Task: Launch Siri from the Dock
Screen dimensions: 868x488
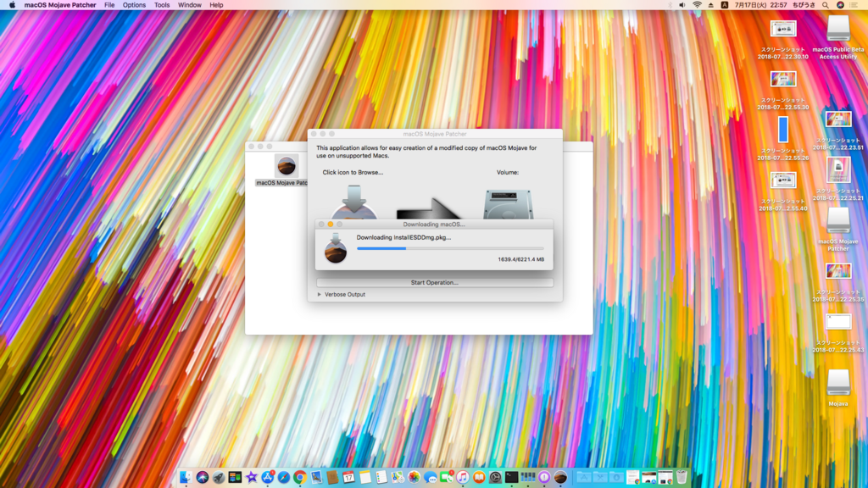Action: point(202,477)
